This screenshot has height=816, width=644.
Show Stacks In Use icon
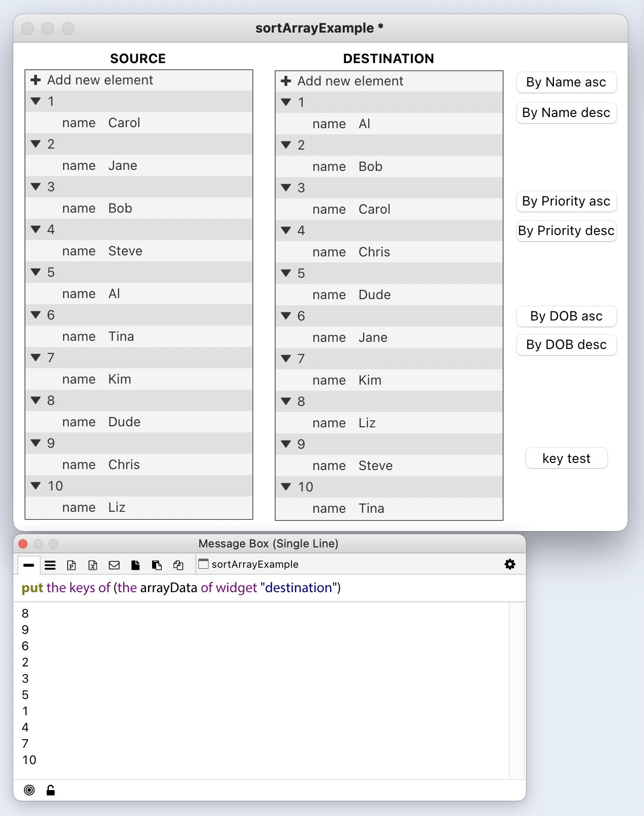tap(178, 565)
